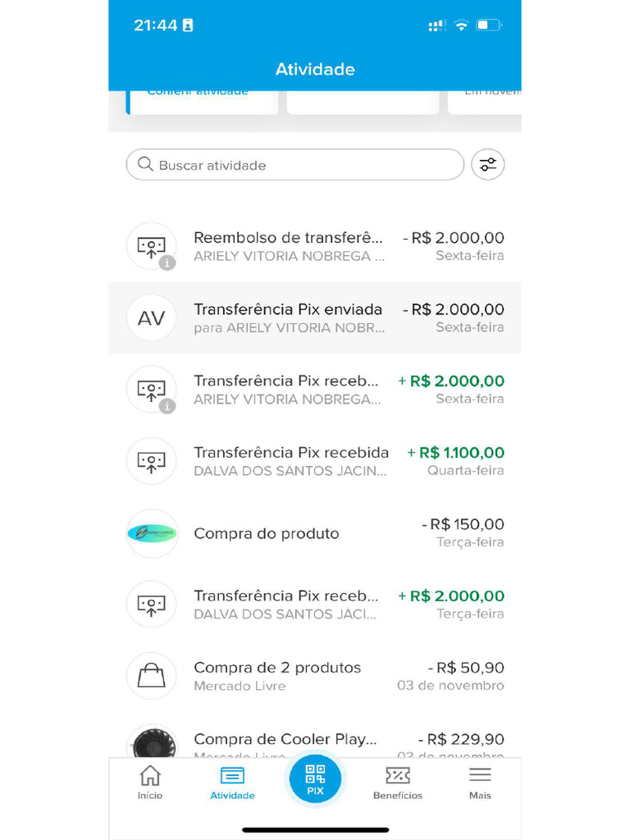Tap the Wi-Fi status icon
This screenshot has width=630, height=840.
point(461,25)
